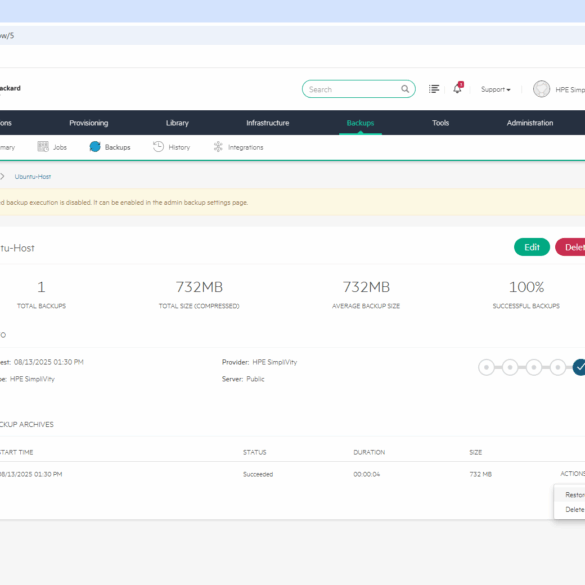This screenshot has width=585, height=585.
Task: Open the Actions dropdown for the backup archive
Action: [572, 473]
